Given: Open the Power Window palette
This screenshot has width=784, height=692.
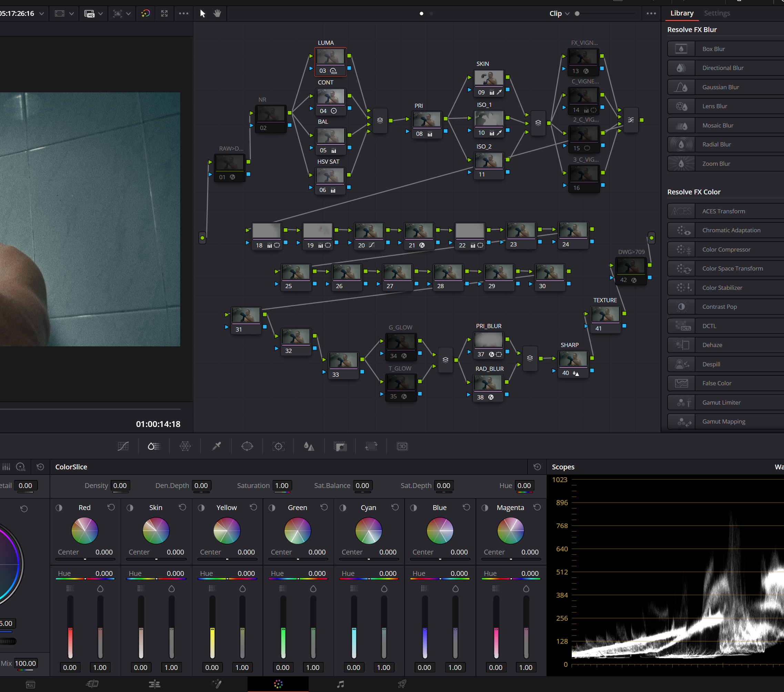Looking at the screenshot, I should [247, 446].
